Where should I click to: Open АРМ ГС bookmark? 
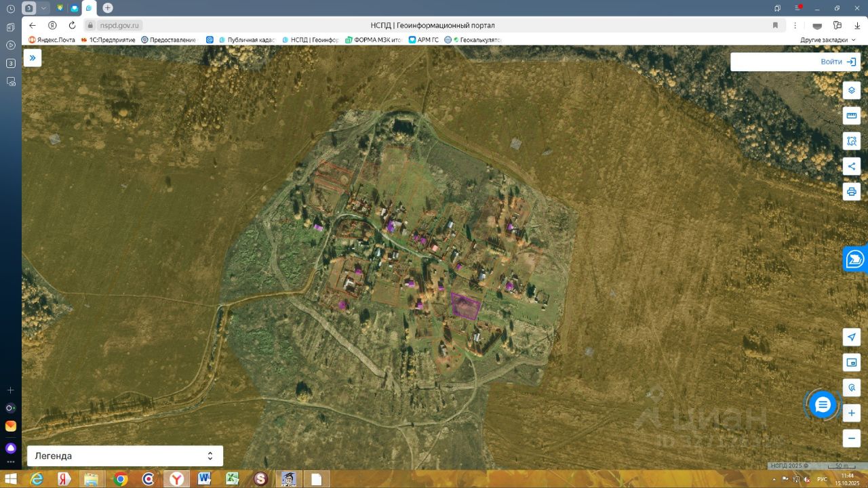point(424,40)
